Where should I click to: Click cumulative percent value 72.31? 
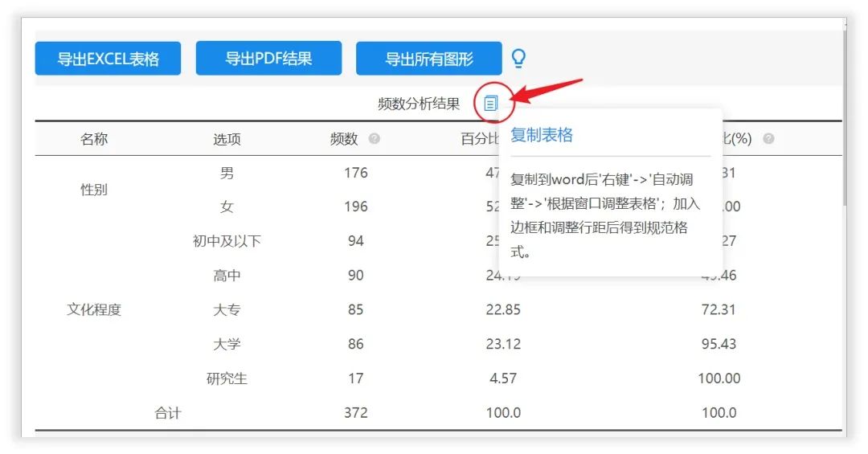pyautogui.click(x=719, y=309)
